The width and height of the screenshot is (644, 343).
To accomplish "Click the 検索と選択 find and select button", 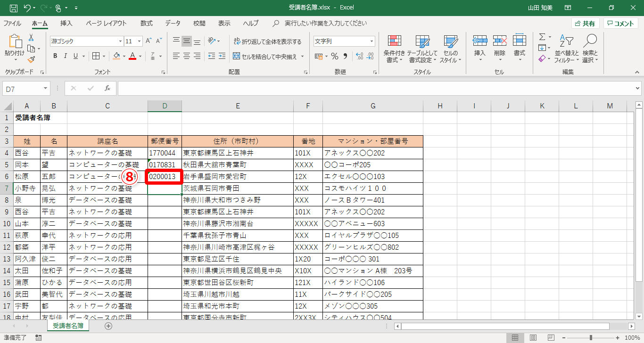I will (590, 49).
